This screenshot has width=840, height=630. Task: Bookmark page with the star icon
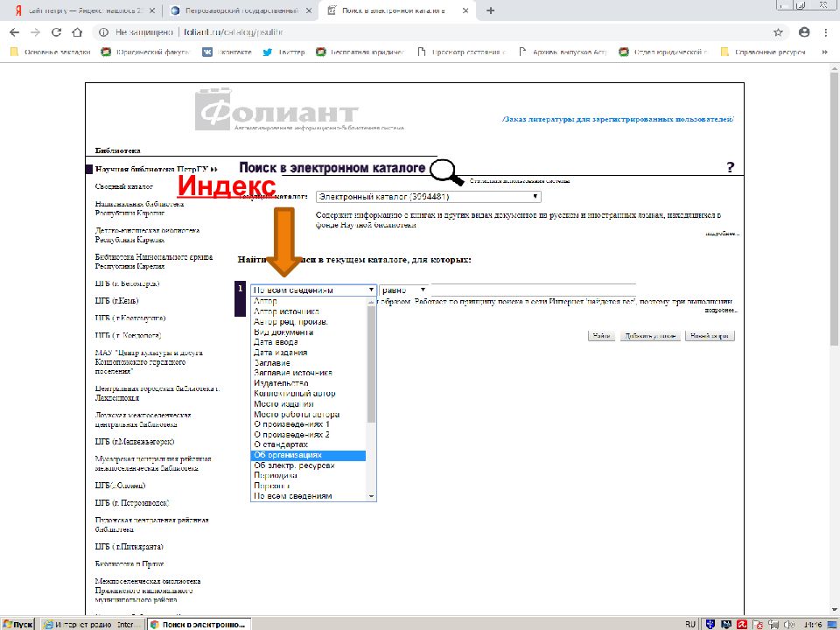point(778,31)
